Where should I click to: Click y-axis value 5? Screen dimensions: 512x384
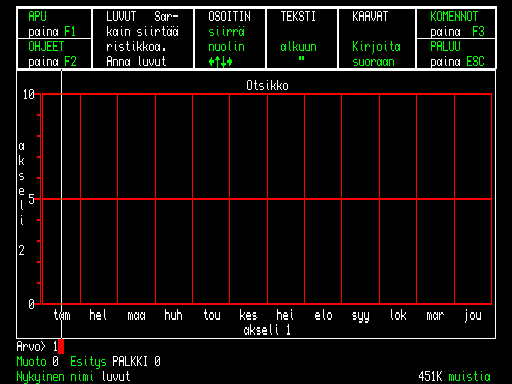(31, 199)
